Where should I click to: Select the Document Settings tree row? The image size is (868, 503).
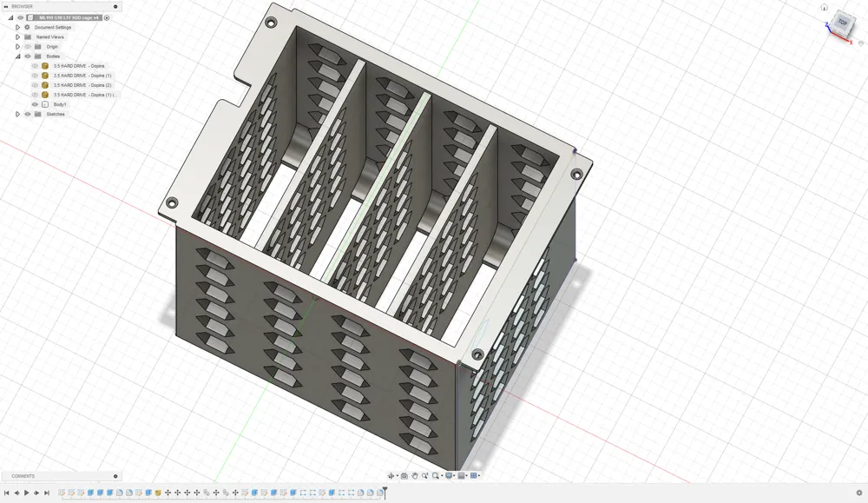[53, 27]
